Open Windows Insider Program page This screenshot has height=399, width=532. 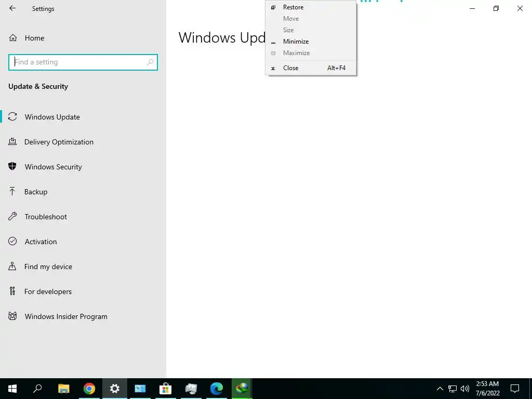pos(83,316)
